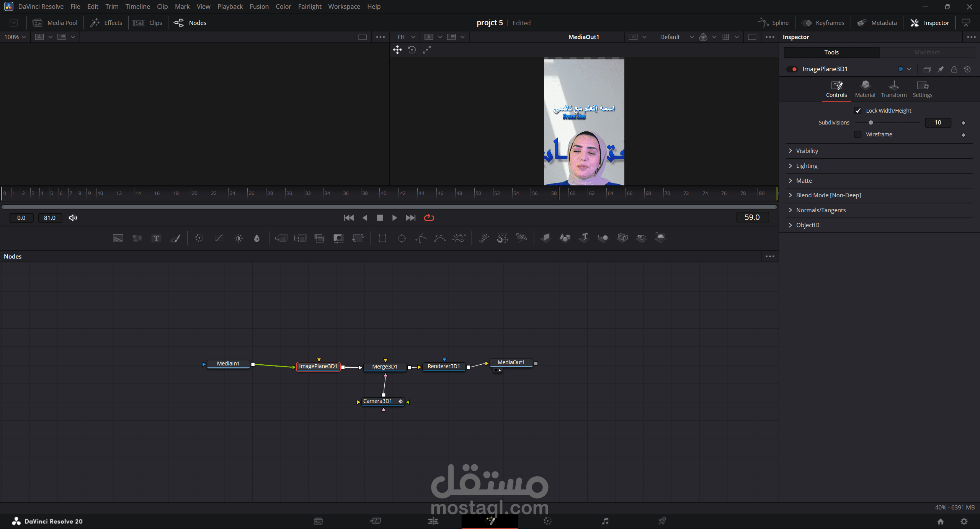Select the Paint brush tool

pyautogui.click(x=176, y=238)
